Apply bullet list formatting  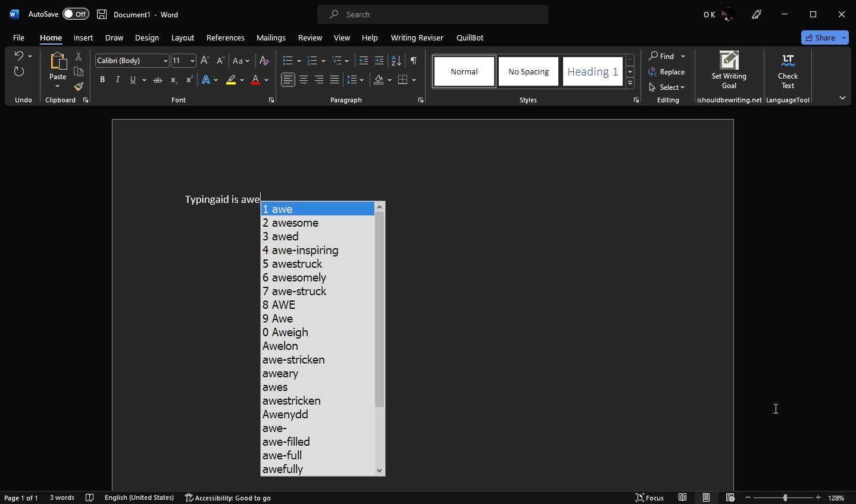pyautogui.click(x=288, y=61)
